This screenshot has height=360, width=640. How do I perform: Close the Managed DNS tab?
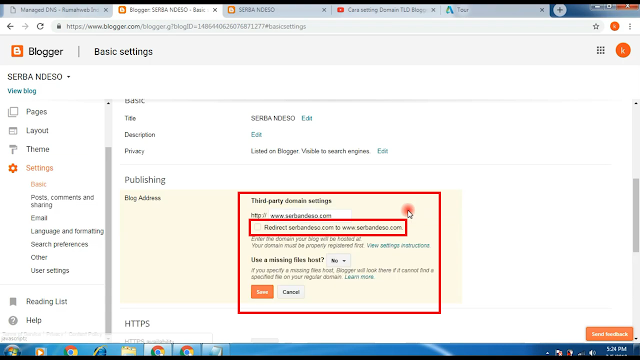pyautogui.click(x=106, y=10)
